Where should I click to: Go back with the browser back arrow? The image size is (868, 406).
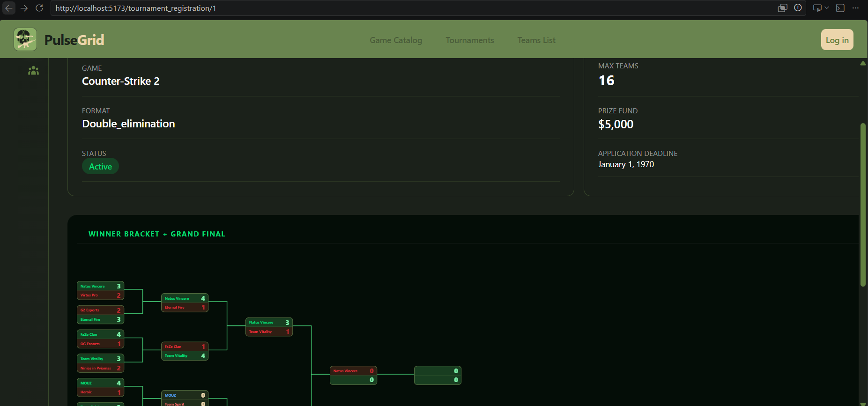[x=9, y=8]
